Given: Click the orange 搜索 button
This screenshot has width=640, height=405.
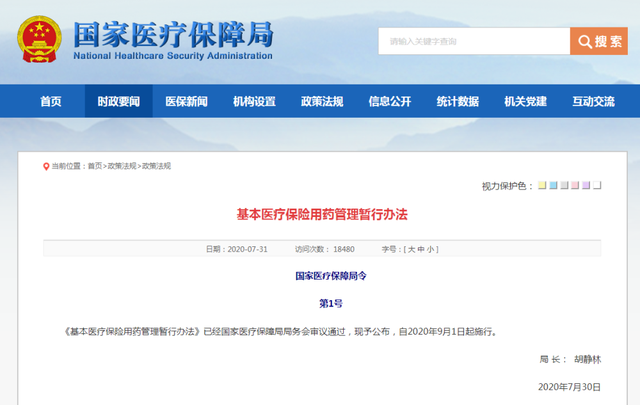Looking at the screenshot, I should pos(599,41).
